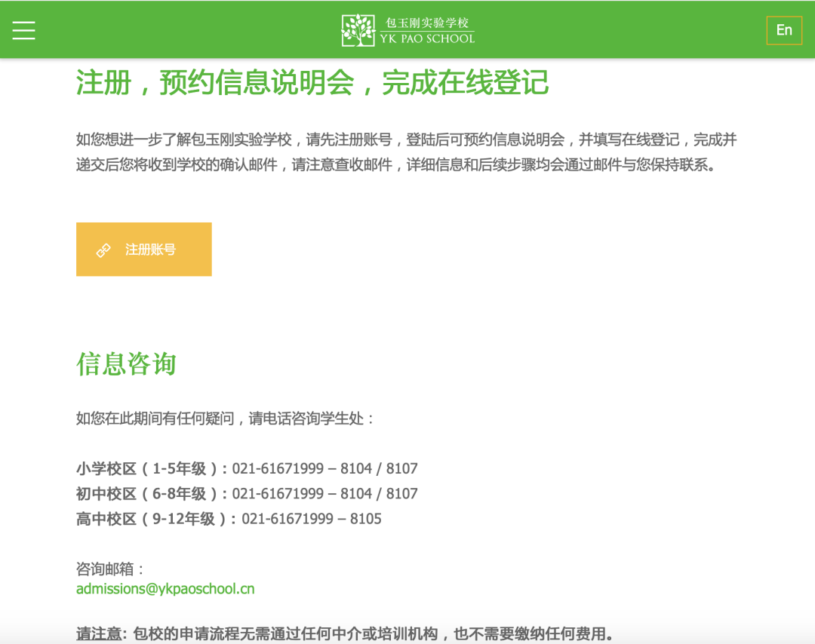Click the 高中校区（9-12年级）label
This screenshot has height=644, width=815.
coord(156,519)
